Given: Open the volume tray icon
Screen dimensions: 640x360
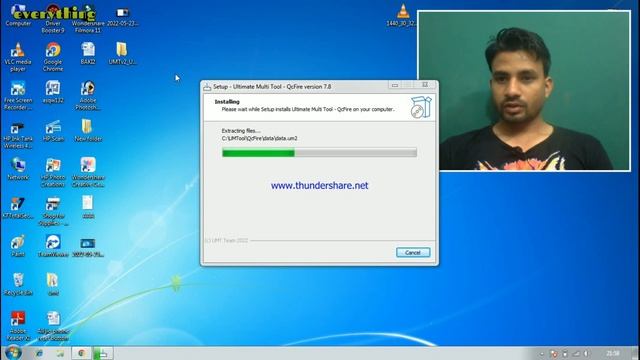Looking at the screenshot, I should [x=587, y=354].
